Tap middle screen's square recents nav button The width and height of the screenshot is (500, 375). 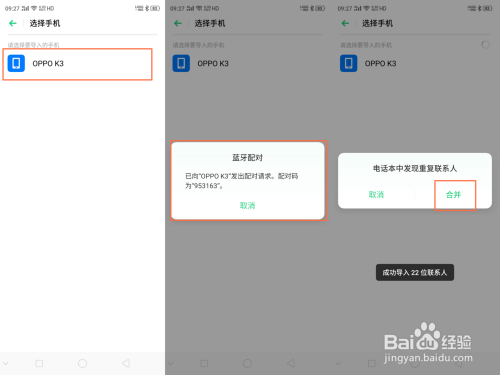pos(204,363)
